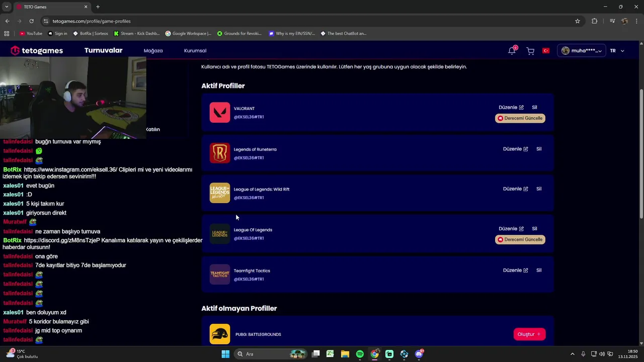Viewport: 644px width, 362px height.
Task: Open Chrome apps grid in bookmarks bar
Action: [x=7, y=34]
